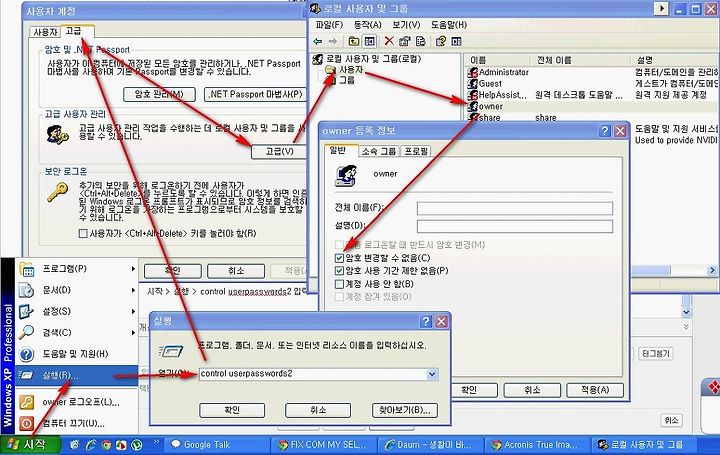Click 암호 관리(M) button
Viewport: 720px width, 455px height.
point(159,94)
